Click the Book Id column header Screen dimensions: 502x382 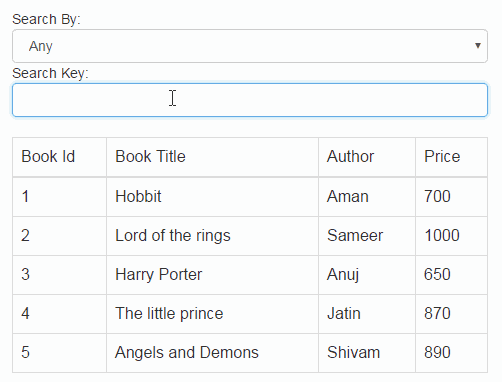coord(60,157)
